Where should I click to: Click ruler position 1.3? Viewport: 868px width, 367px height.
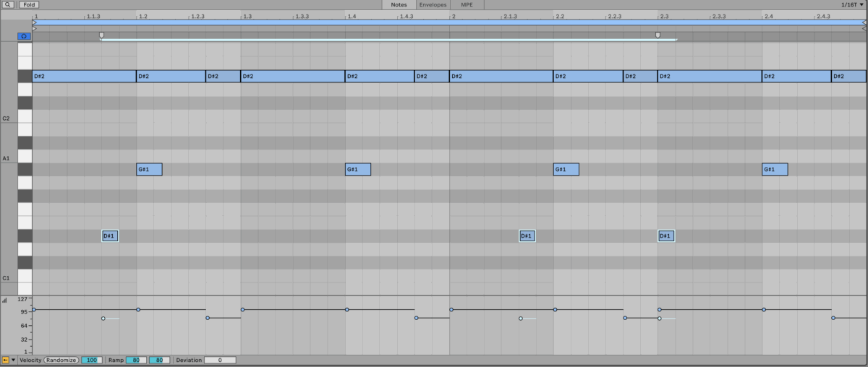click(247, 16)
